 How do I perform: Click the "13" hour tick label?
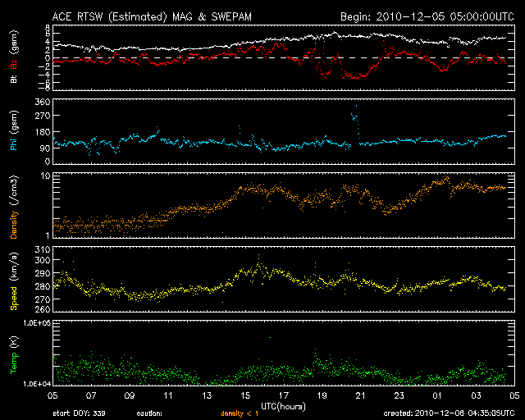207,395
